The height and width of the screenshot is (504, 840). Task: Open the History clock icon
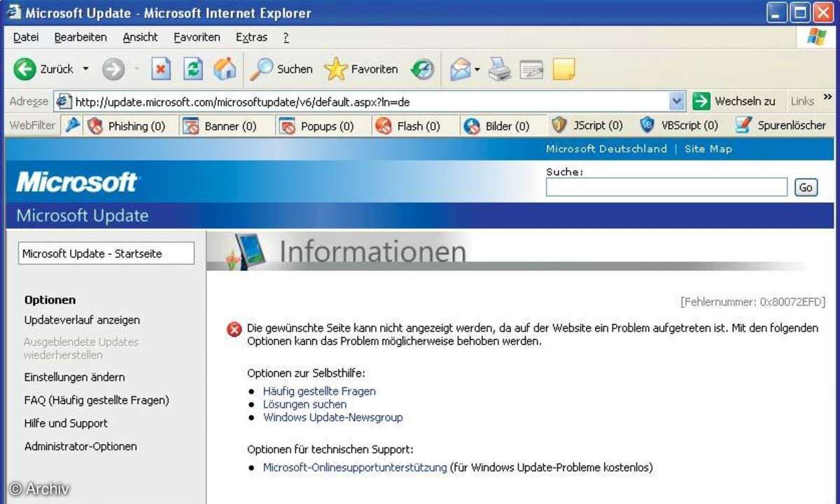tap(422, 69)
